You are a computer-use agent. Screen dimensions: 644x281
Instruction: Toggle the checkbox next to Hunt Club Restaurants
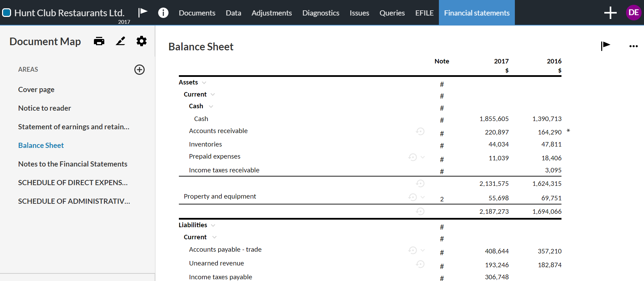pyautogui.click(x=7, y=13)
